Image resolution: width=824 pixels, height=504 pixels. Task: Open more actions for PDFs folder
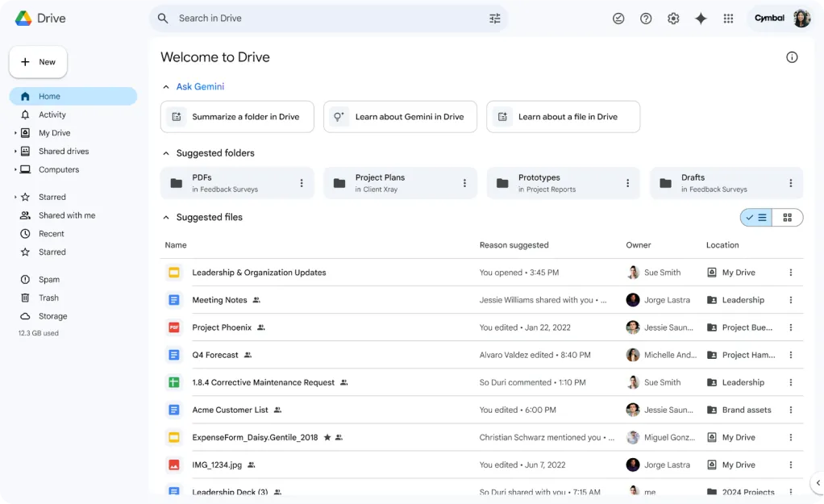(x=301, y=183)
